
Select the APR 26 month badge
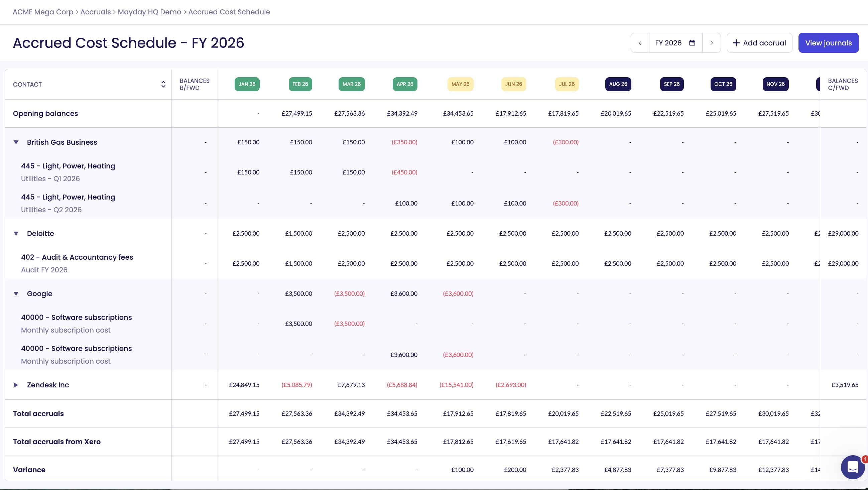tap(405, 84)
